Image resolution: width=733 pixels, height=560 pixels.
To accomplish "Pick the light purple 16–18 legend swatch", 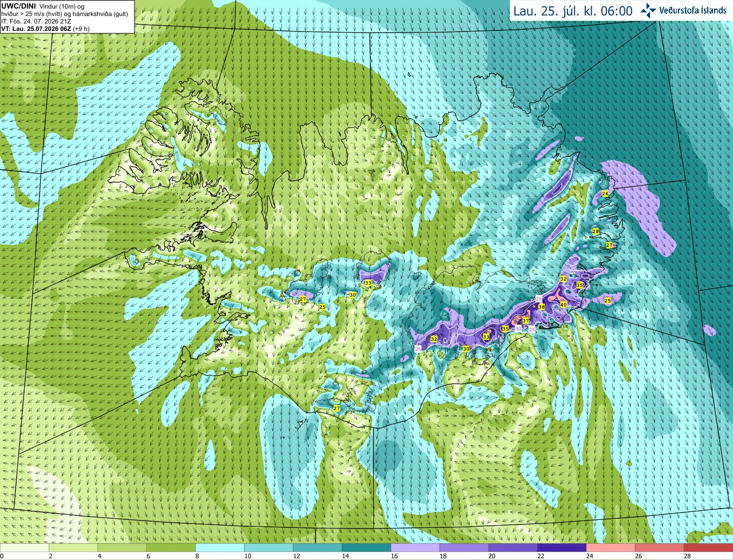I will (x=415, y=548).
